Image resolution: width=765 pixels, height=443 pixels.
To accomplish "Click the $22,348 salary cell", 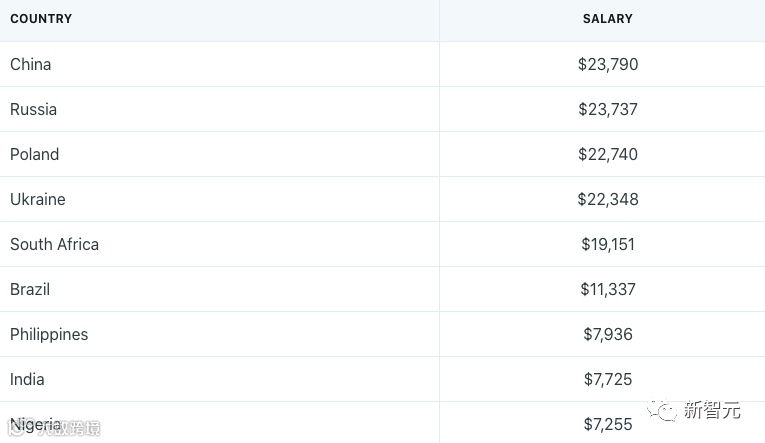I will coord(608,199).
